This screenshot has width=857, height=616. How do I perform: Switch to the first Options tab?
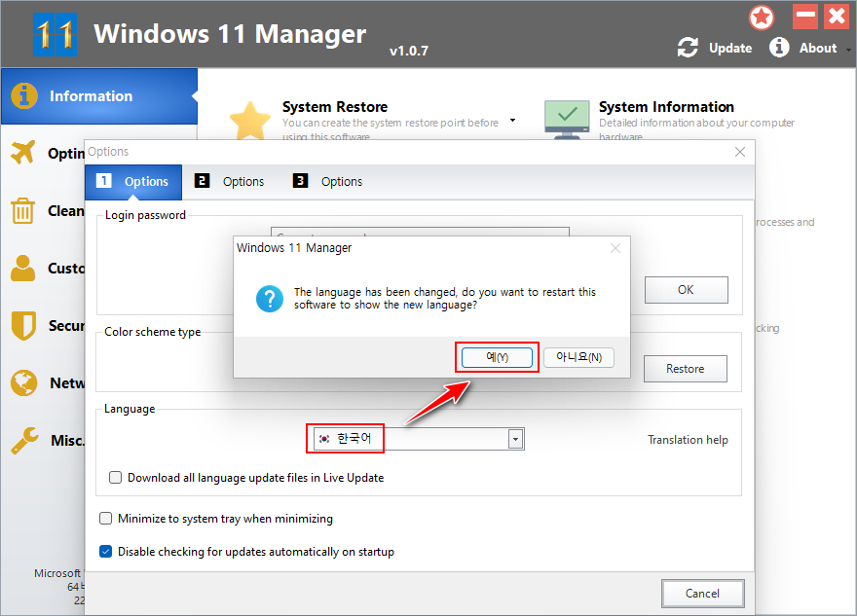pos(134,182)
